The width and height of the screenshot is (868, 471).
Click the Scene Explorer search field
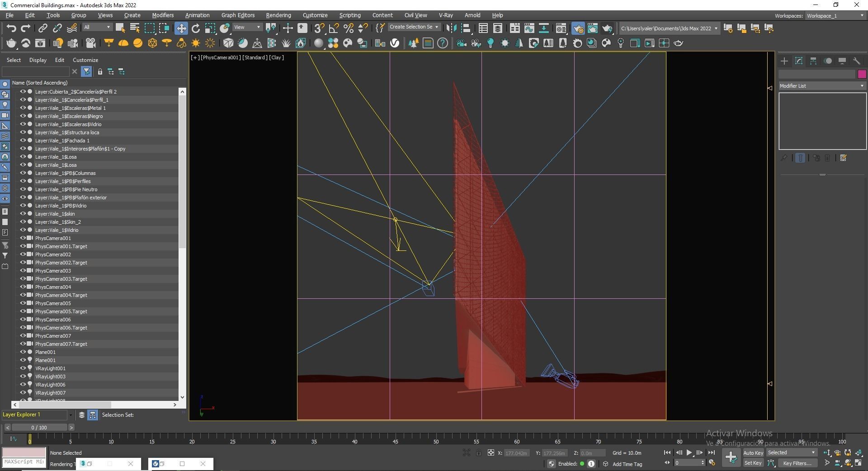(x=36, y=71)
